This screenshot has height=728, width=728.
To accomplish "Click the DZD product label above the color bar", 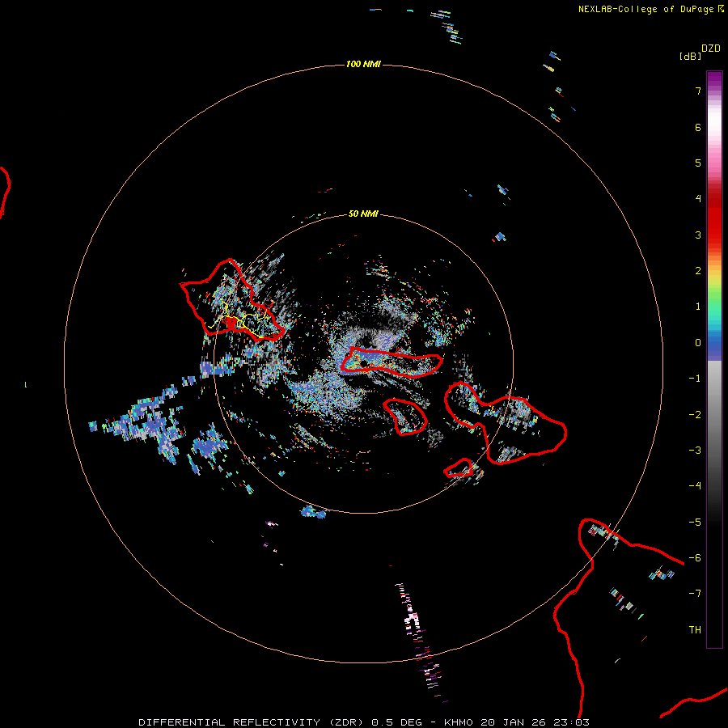I will click(711, 49).
